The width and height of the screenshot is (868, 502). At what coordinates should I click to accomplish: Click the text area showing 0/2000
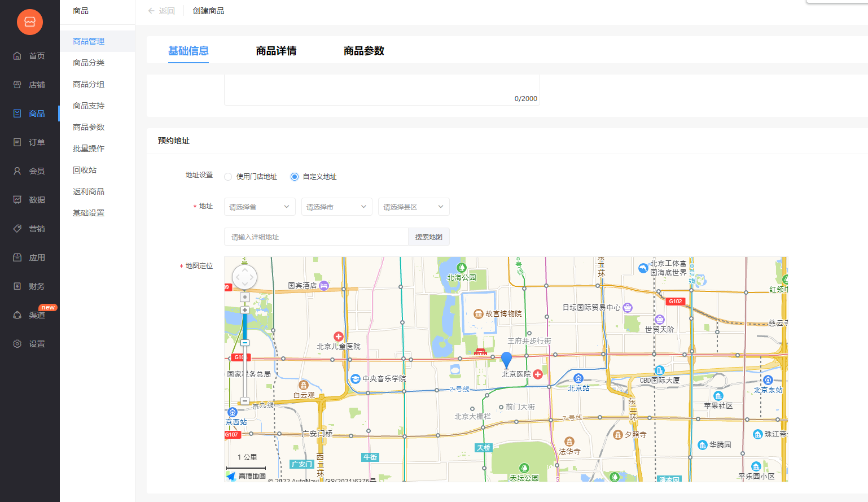[382, 90]
